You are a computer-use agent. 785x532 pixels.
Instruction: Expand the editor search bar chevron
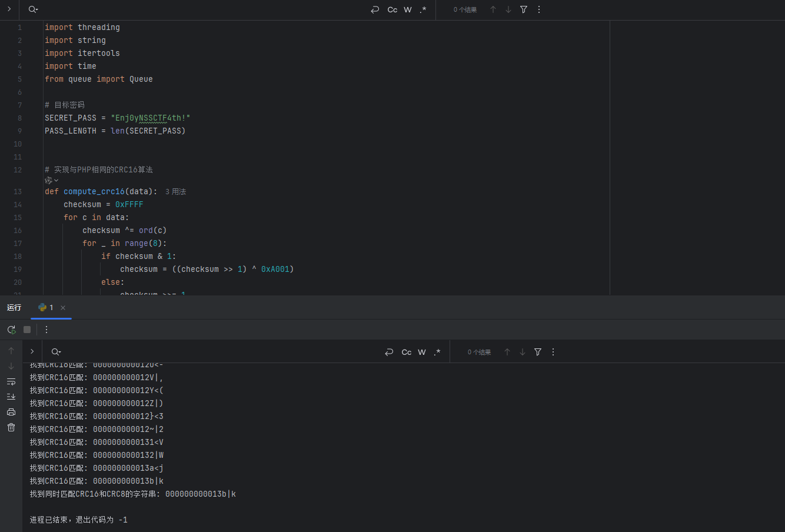9,9
